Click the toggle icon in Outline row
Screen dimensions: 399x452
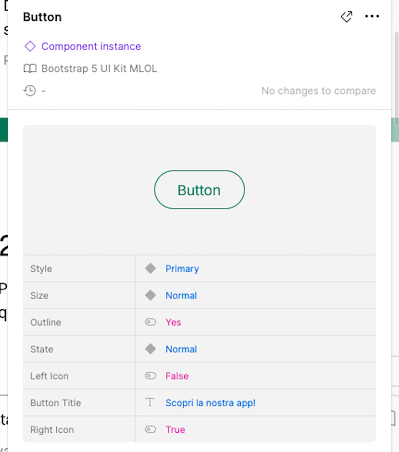tap(150, 322)
